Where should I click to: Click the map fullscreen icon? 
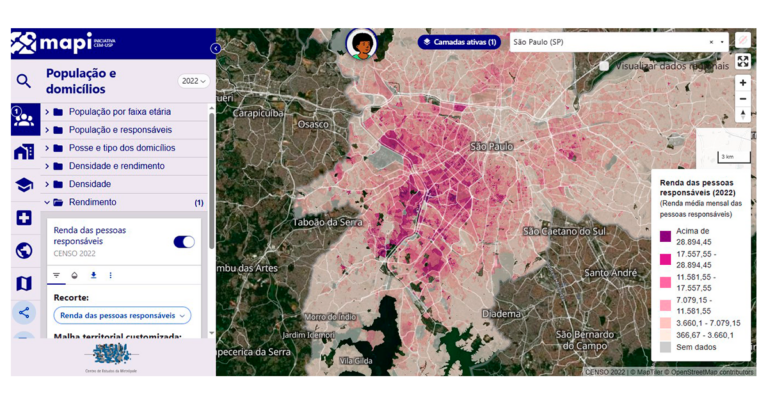point(743,62)
